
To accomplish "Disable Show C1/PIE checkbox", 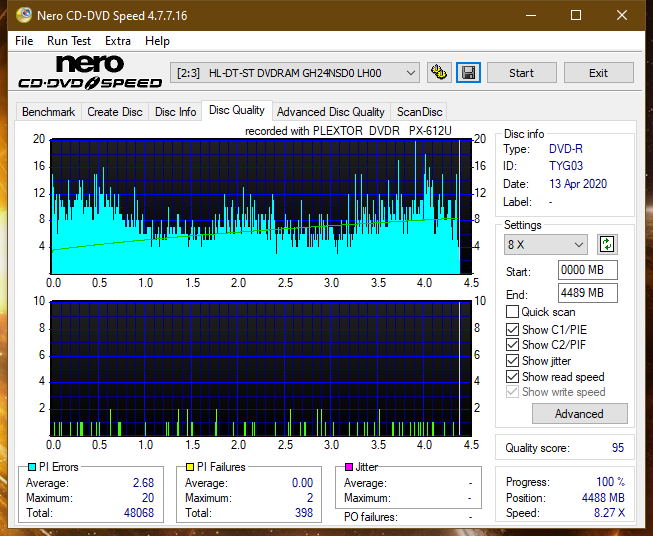I will point(512,329).
